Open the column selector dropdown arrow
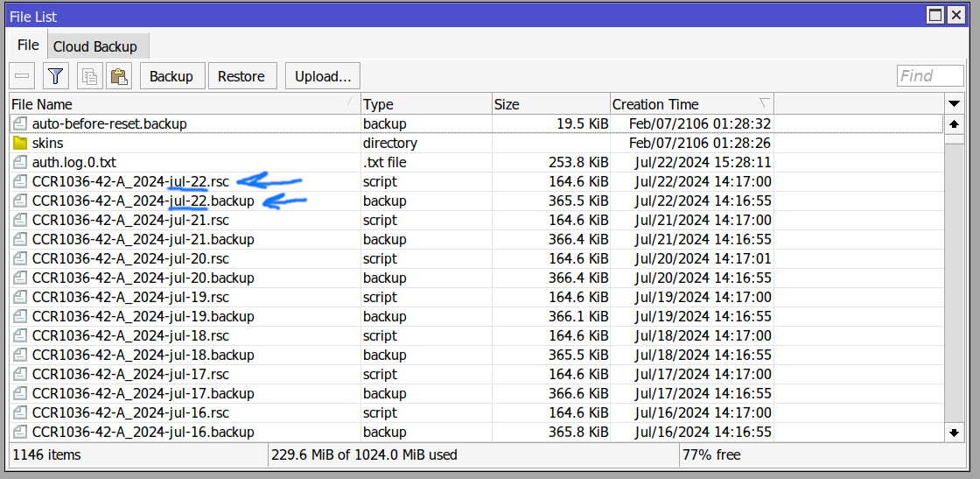The width and height of the screenshot is (980, 479). [954, 104]
